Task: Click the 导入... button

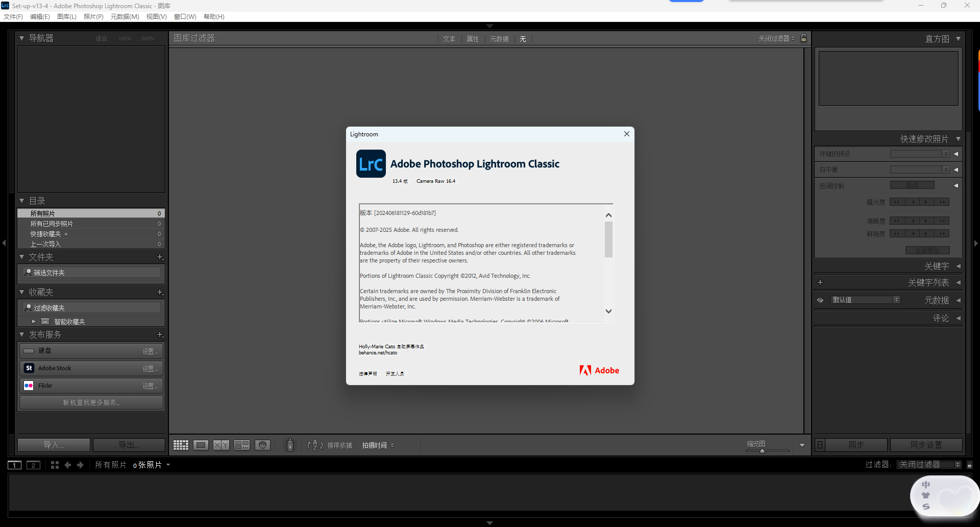Action: 53,444
